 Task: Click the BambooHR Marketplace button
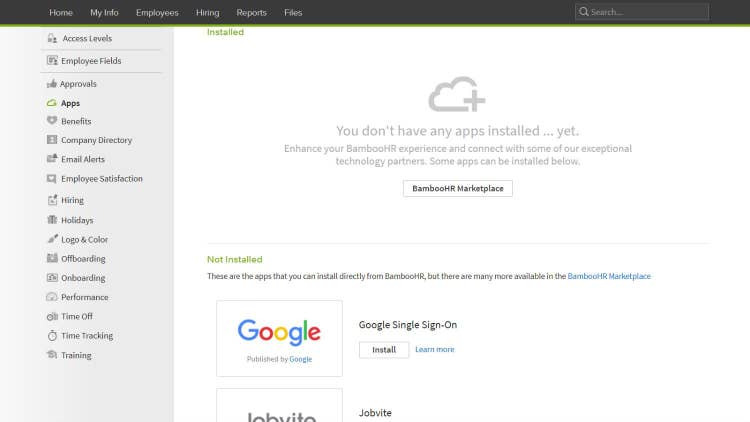458,189
